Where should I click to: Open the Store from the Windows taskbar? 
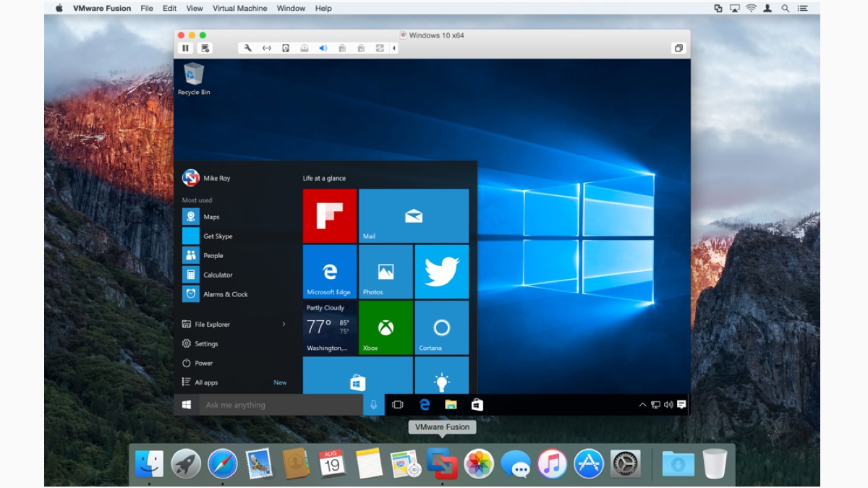477,405
